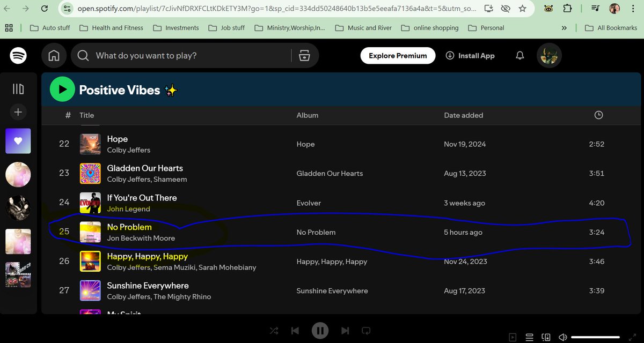Click install app icon in address bar
This screenshot has width=644, height=343.
coord(488,9)
